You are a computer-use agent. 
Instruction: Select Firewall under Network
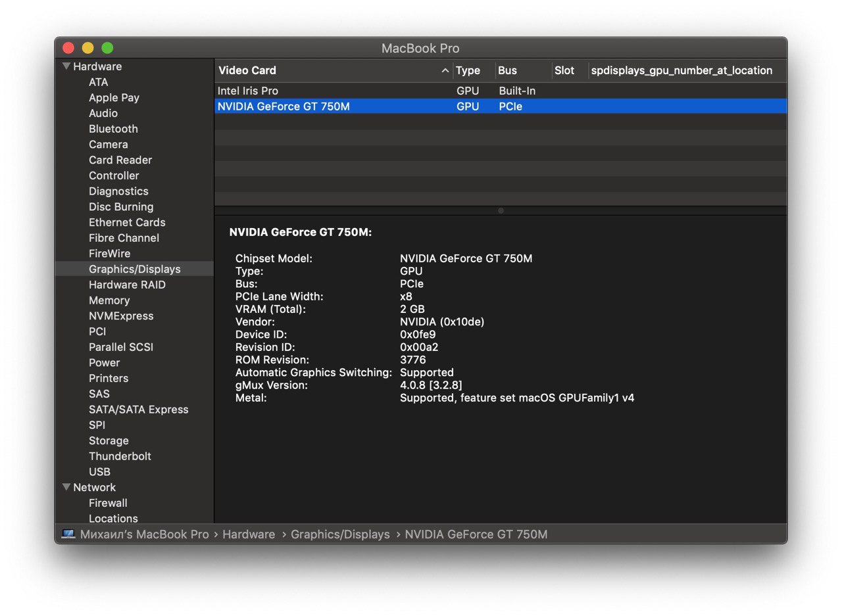(x=108, y=503)
